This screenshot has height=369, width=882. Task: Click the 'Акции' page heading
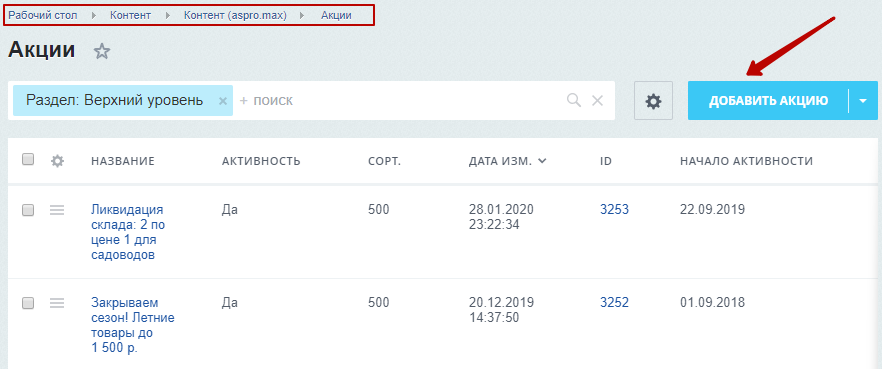[x=42, y=50]
